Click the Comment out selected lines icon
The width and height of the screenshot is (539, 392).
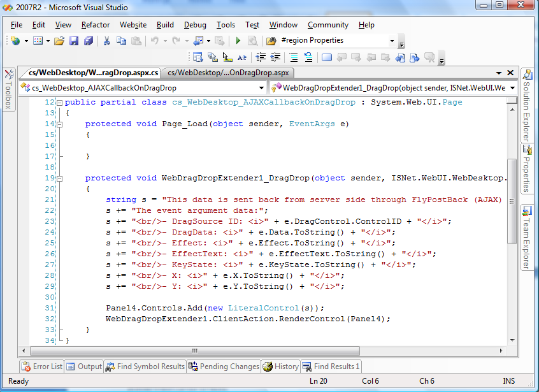(293, 57)
